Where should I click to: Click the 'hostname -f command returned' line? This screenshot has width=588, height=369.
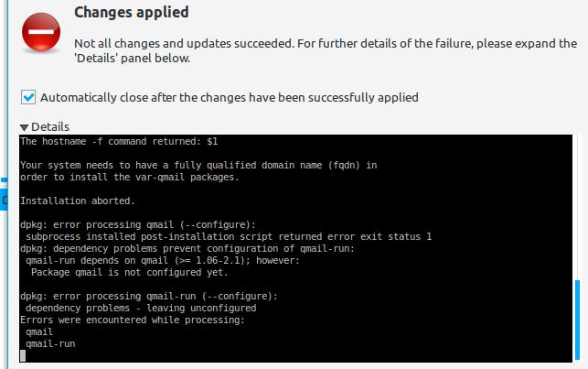tap(119, 142)
